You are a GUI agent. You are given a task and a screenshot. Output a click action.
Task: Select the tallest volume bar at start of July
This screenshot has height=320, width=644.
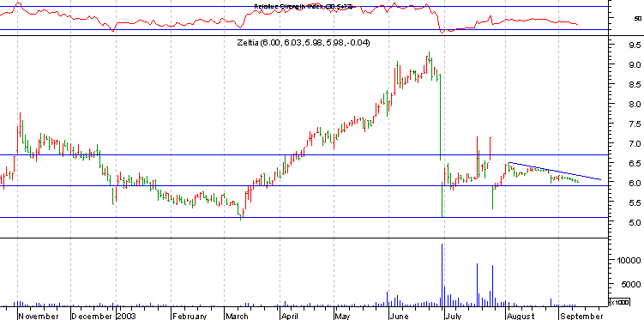[442, 275]
